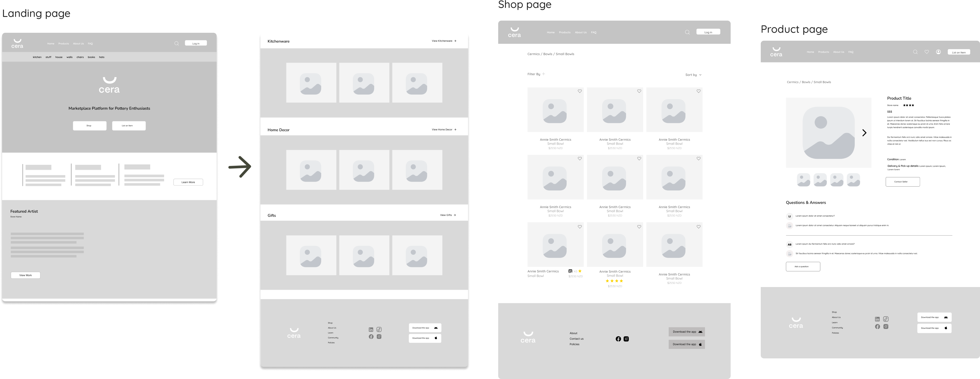The width and height of the screenshot is (980, 379).
Task: Open wishlist heart icon in Product page header
Action: tap(927, 52)
